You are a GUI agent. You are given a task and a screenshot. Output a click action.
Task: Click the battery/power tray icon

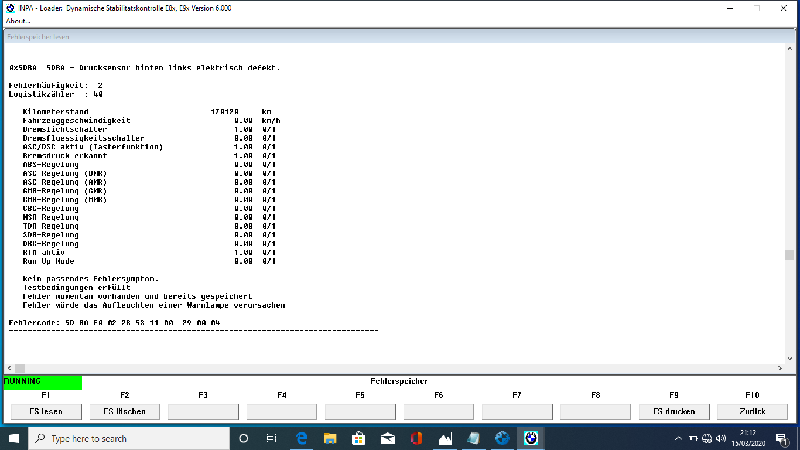tap(693, 438)
